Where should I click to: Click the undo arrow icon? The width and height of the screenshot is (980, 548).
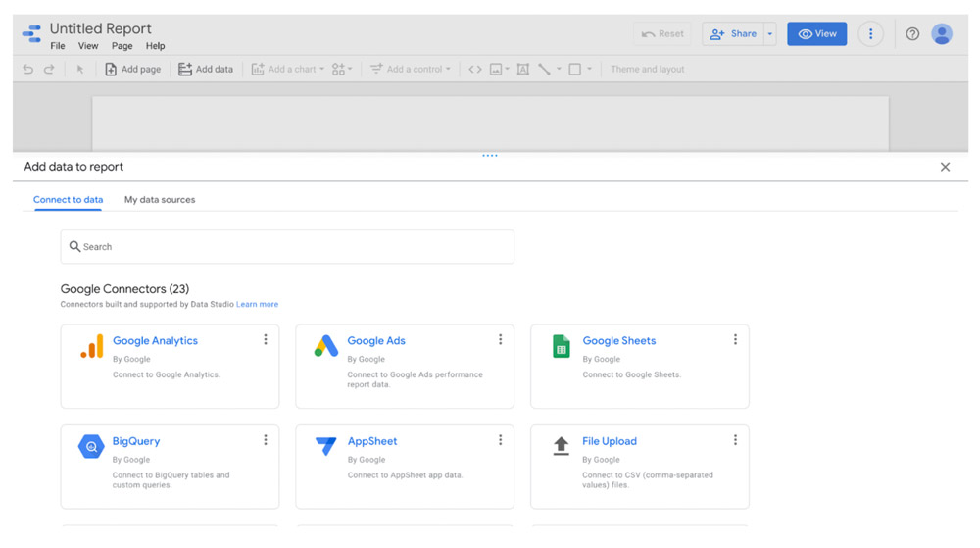28,70
